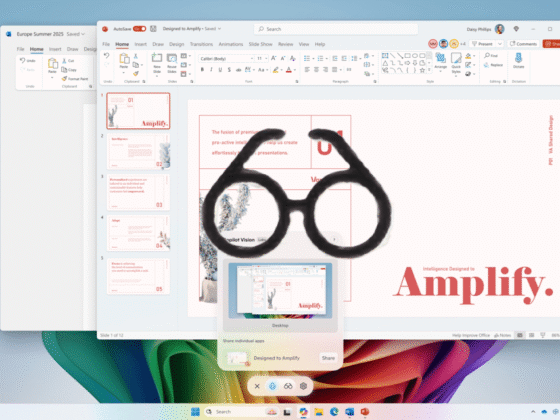Open the Present dropdown arrow

pyautogui.click(x=500, y=44)
